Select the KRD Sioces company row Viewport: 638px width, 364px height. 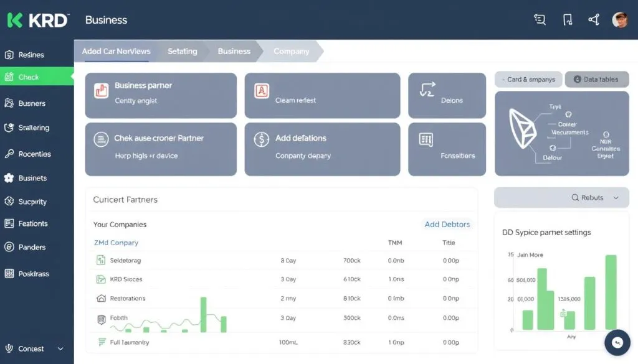[126, 279]
